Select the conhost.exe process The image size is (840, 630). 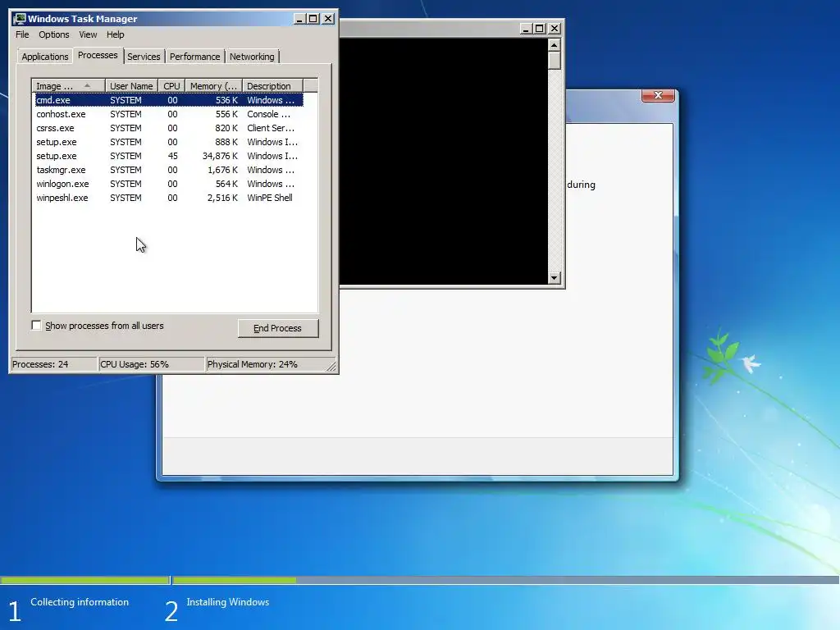169,114
